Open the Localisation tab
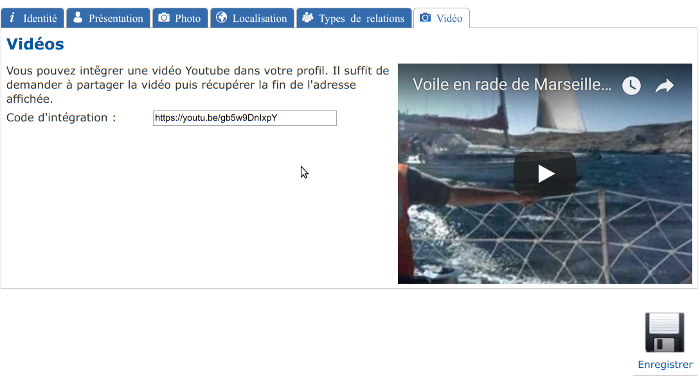 pyautogui.click(x=252, y=18)
